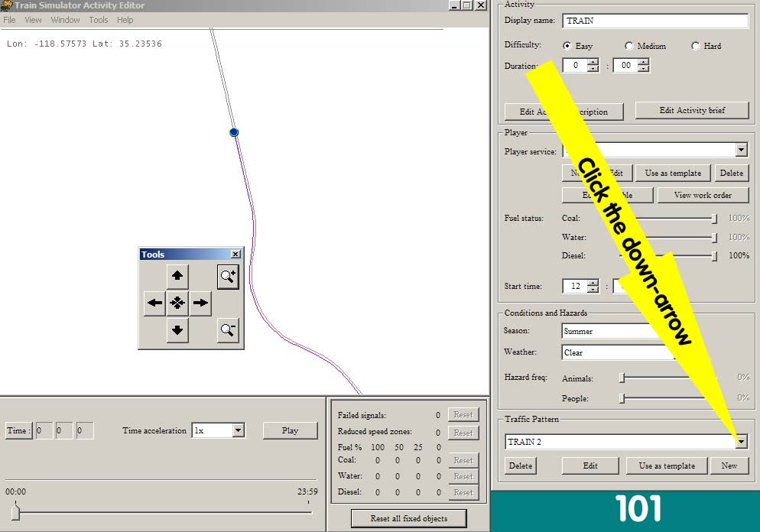760x532 pixels.
Task: Open the Time acceleration dropdown
Action: tap(238, 430)
